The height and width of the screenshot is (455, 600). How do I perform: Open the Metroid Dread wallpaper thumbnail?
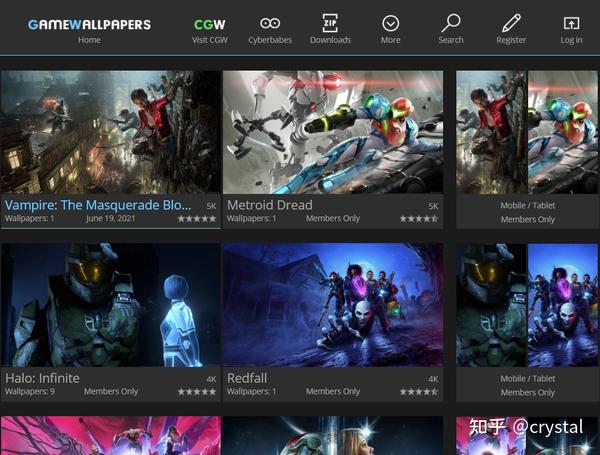pyautogui.click(x=333, y=132)
